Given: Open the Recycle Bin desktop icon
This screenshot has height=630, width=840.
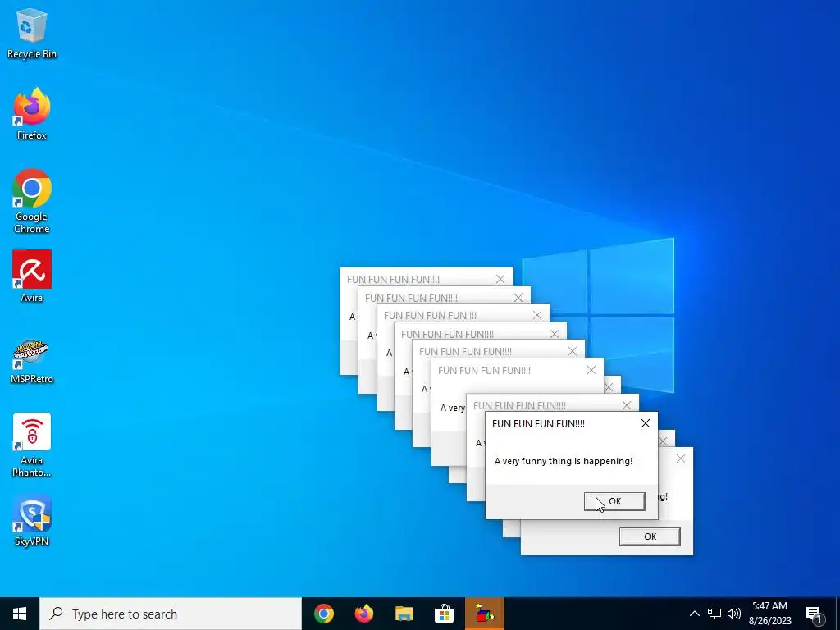Looking at the screenshot, I should click(x=32, y=33).
